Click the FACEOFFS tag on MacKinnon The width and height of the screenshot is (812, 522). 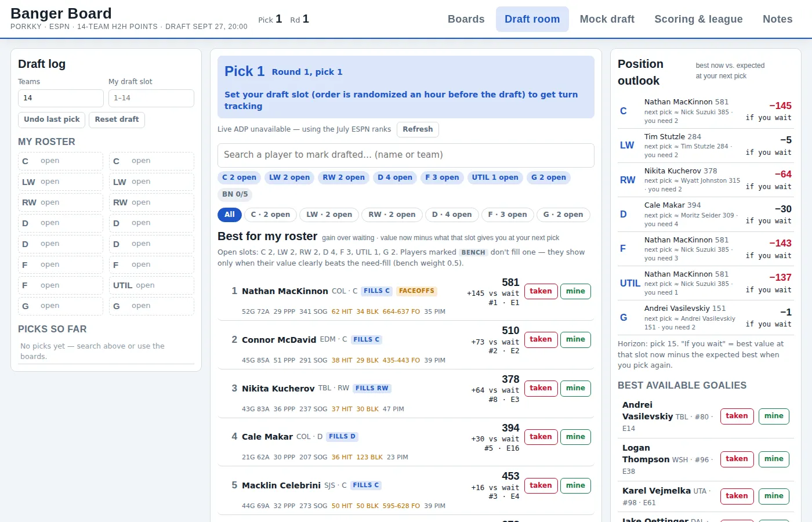pos(416,291)
